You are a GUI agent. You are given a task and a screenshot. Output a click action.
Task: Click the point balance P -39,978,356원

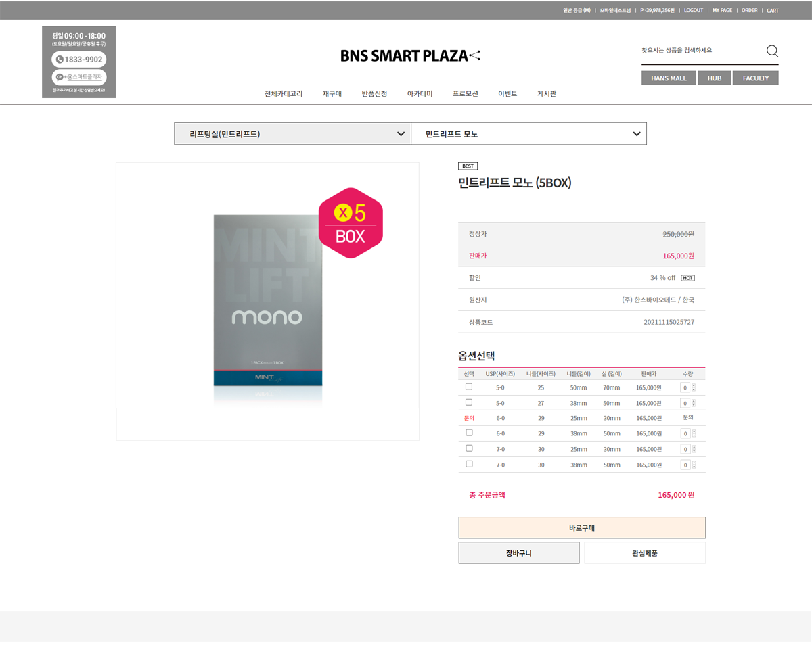click(x=658, y=11)
